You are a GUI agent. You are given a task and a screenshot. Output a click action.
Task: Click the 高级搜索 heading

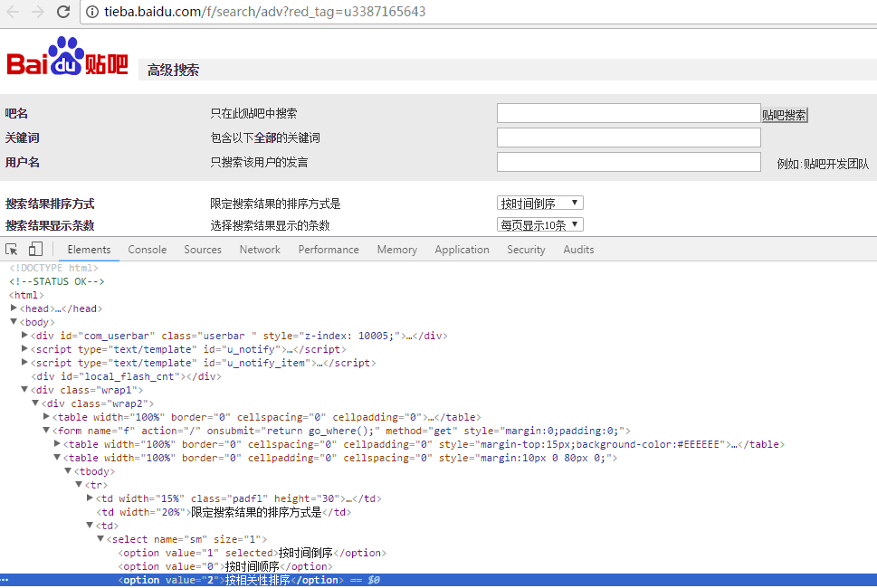click(173, 70)
